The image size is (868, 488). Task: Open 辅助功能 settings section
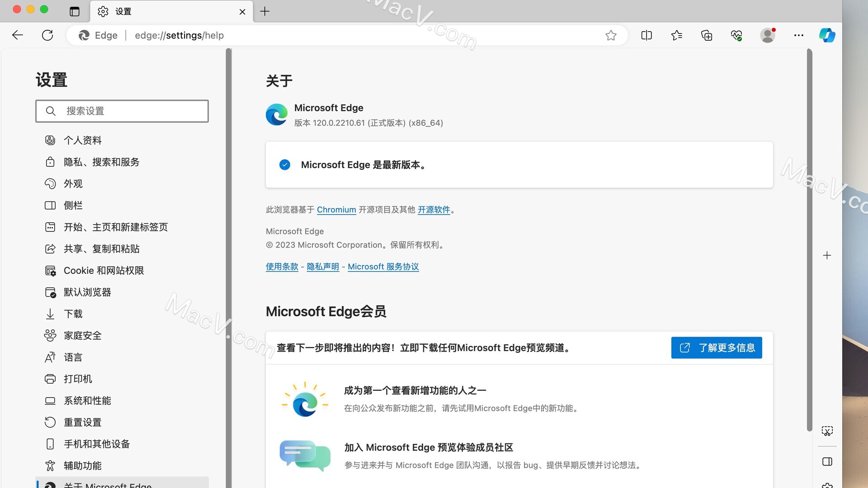(x=122, y=465)
